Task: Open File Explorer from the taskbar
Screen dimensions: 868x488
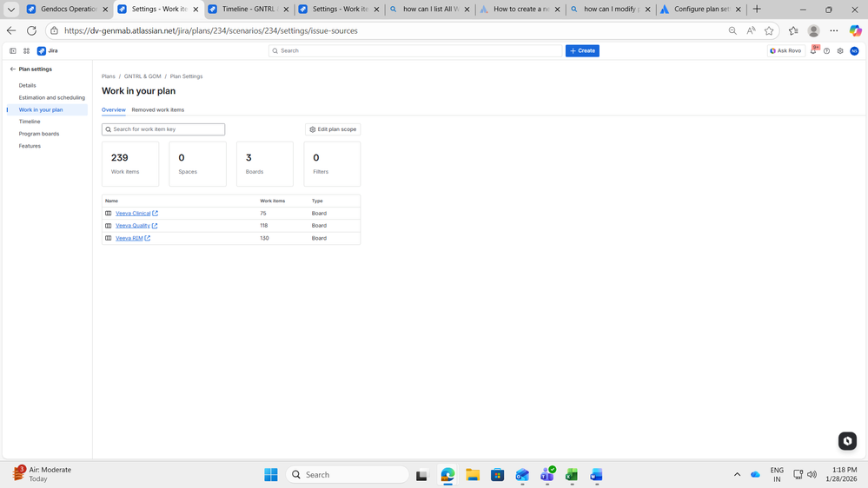Action: point(472,475)
